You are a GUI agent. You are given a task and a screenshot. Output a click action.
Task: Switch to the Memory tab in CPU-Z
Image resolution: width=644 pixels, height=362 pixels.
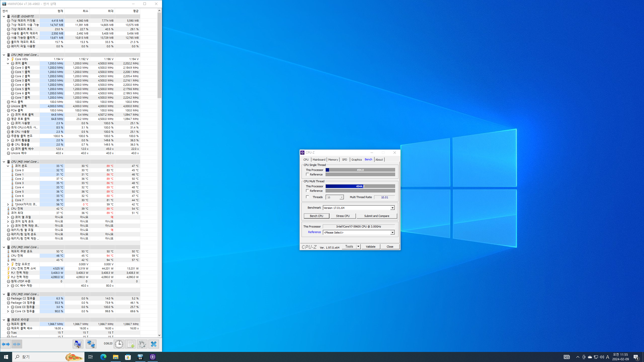(333, 160)
